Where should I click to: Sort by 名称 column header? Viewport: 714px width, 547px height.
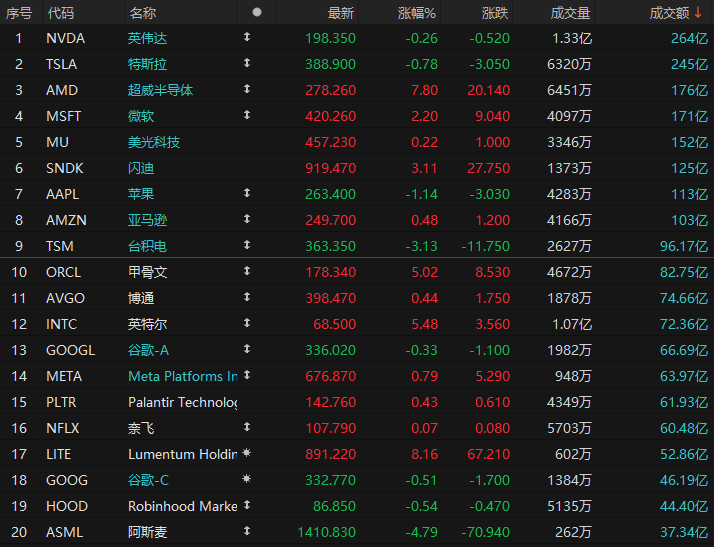[143, 13]
